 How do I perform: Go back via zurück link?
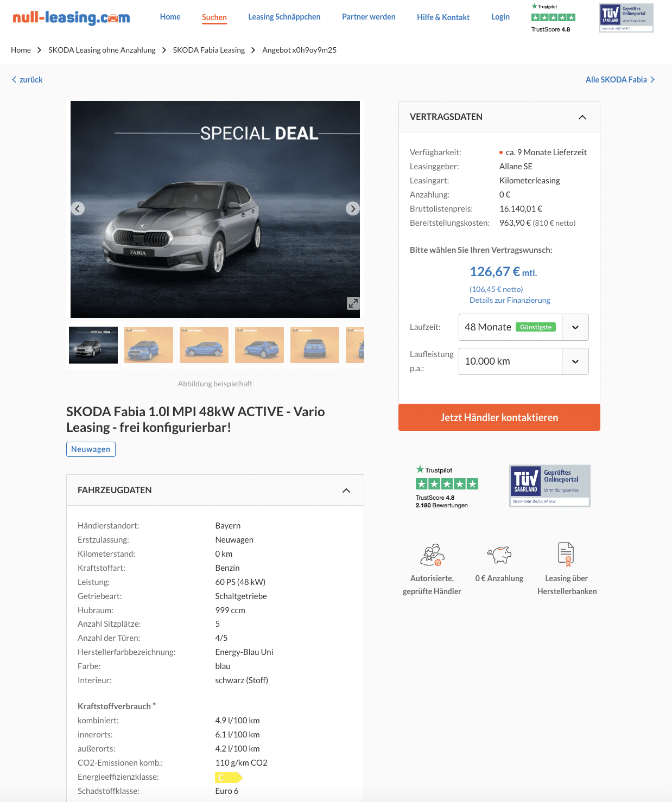click(x=31, y=80)
